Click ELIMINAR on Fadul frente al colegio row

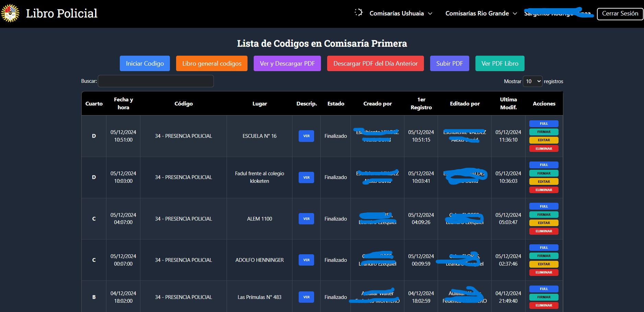(544, 190)
